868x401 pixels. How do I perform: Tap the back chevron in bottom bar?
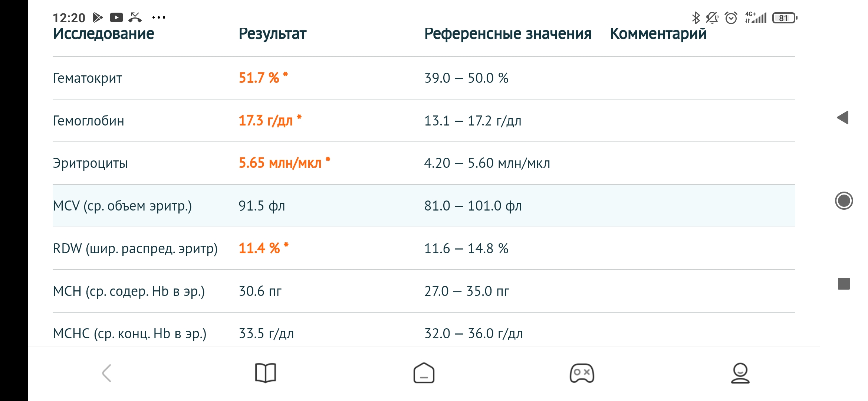(107, 373)
